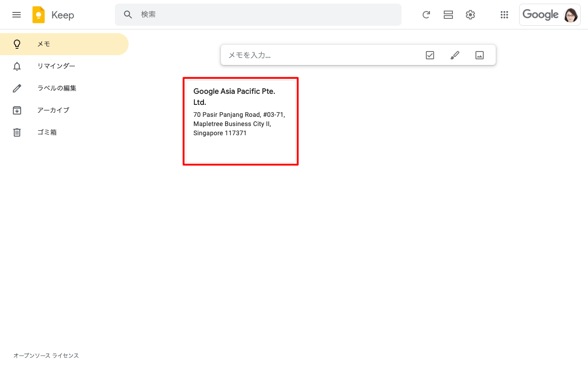
Task: Click the Keep title text
Action: coord(62,15)
